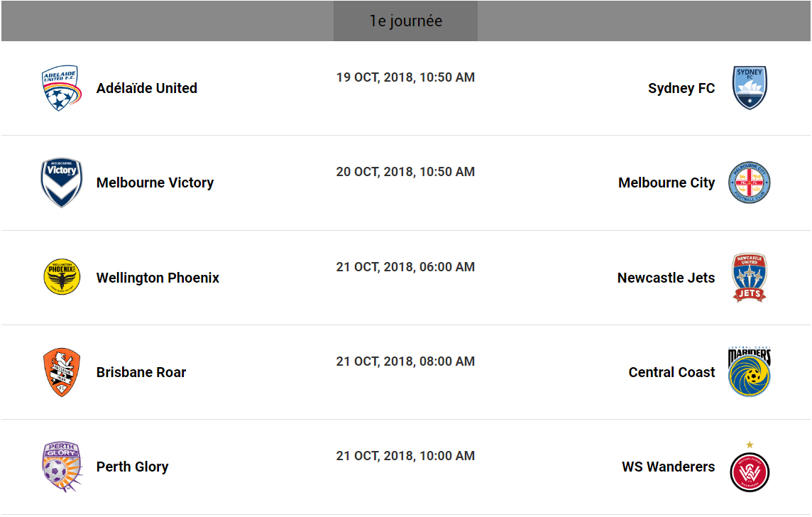Click the Central Coast Mariners logo
This screenshot has width=812, height=517.
click(x=750, y=371)
